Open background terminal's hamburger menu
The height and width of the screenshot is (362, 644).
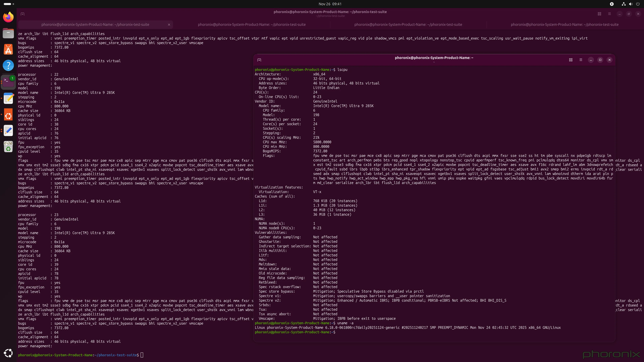pos(609,14)
